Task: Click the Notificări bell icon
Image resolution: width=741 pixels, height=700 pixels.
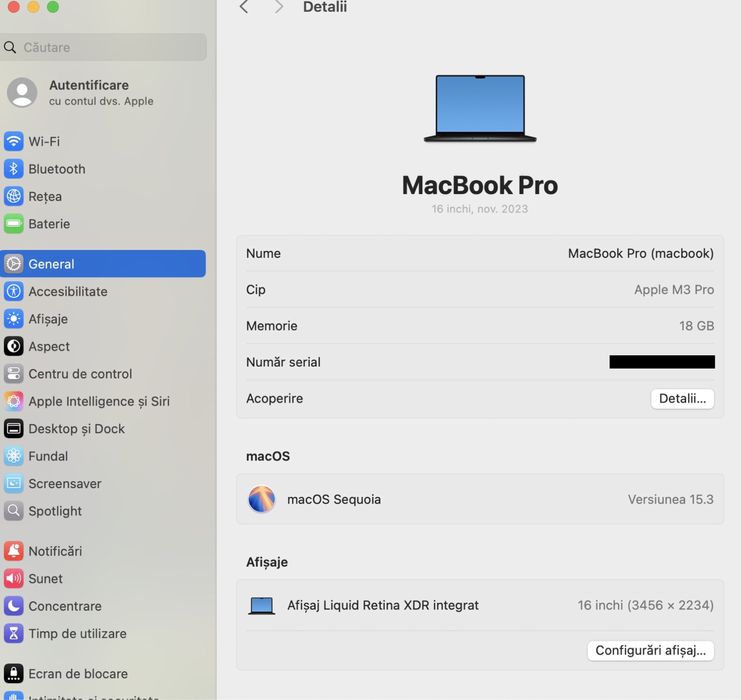Action: pos(14,551)
